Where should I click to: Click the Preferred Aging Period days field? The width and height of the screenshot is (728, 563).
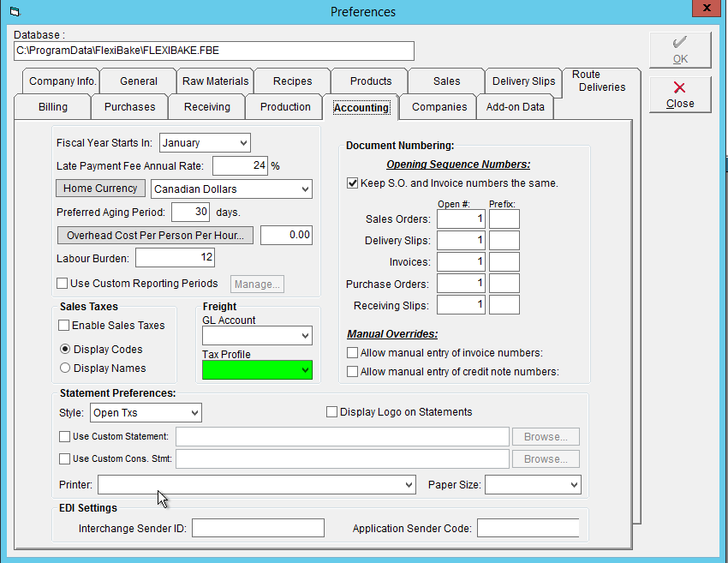(x=190, y=213)
